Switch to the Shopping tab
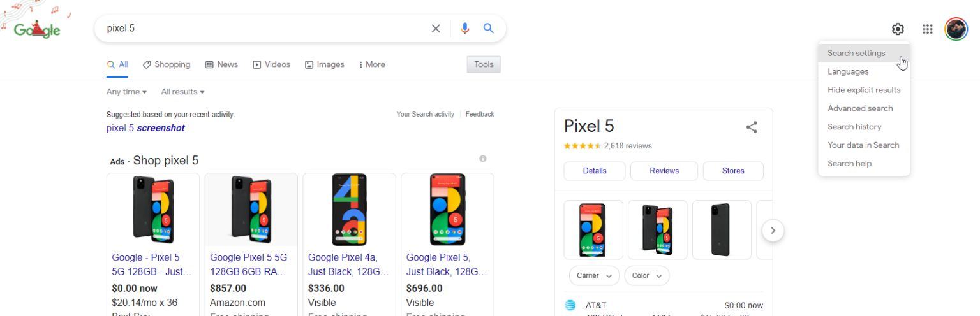 click(167, 64)
